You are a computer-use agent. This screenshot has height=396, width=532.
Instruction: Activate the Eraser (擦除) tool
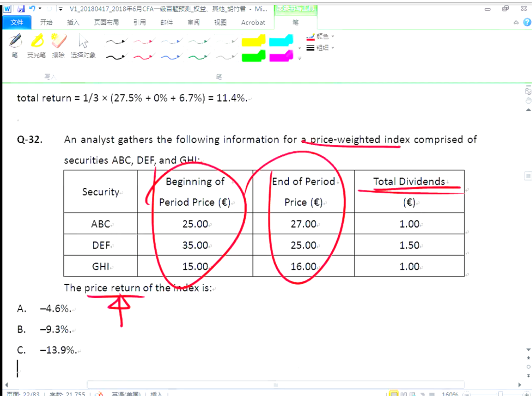(x=58, y=45)
